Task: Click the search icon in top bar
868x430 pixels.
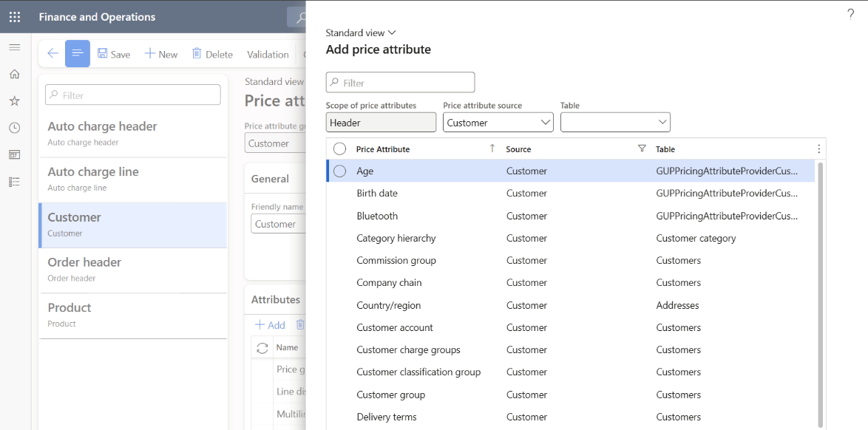Action: [301, 18]
